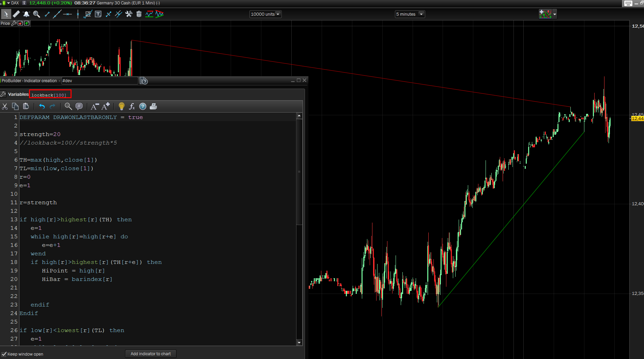The image size is (644, 359).
Task: Click the lightbulb hints icon
Action: pyautogui.click(x=121, y=106)
